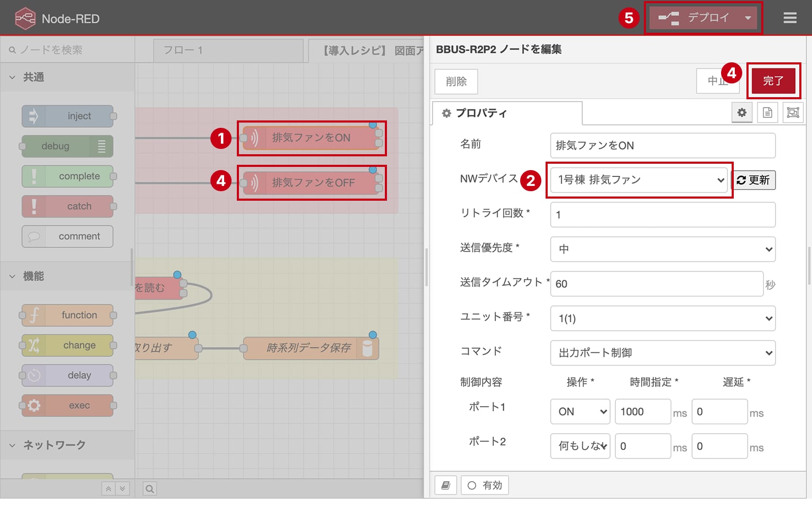Select the 時系列データ保存 node on canvas
Image resolution: width=812 pixels, height=506 pixels.
[x=311, y=348]
